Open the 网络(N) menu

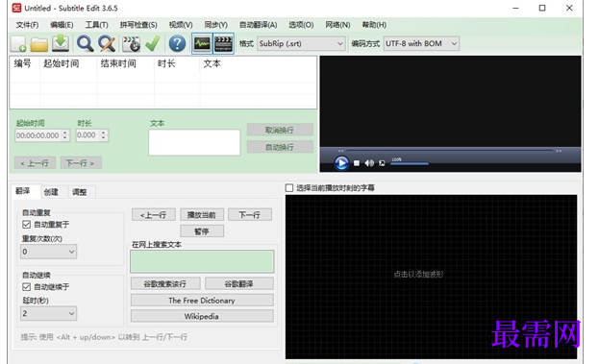(337, 25)
